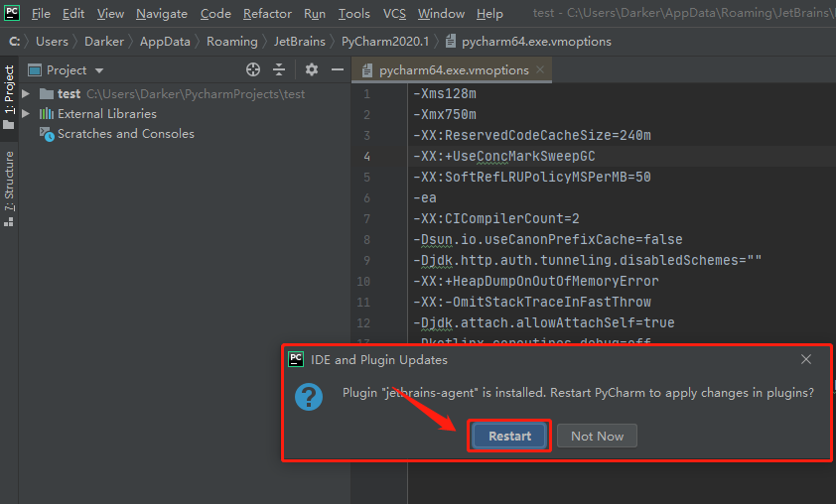Open Project panel settings gear
The width and height of the screenshot is (836, 504).
(x=312, y=69)
